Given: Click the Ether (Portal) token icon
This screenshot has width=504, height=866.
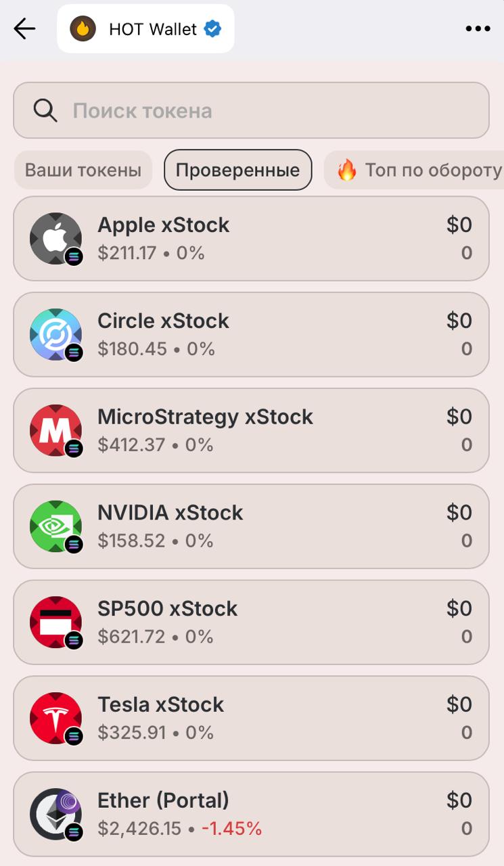Looking at the screenshot, I should [56, 815].
